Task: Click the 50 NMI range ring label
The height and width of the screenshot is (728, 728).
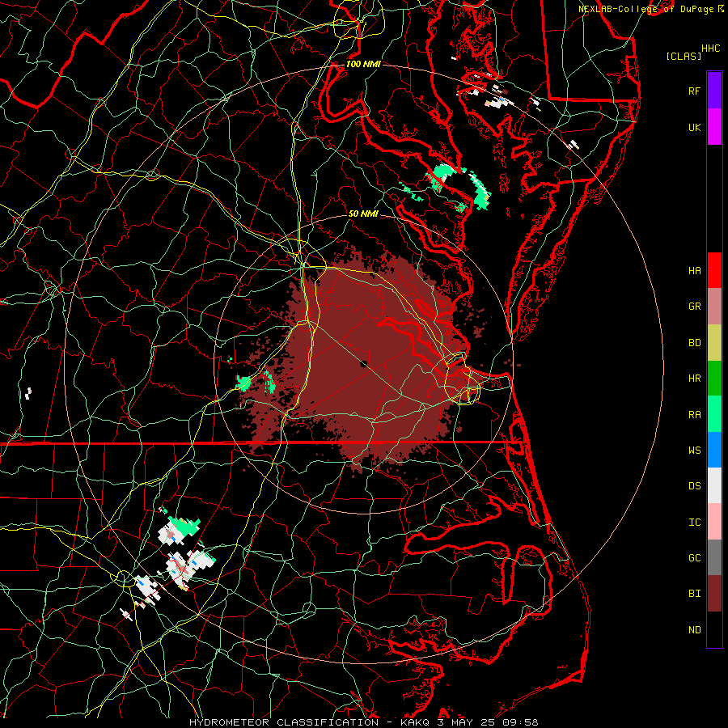Action: click(x=363, y=214)
